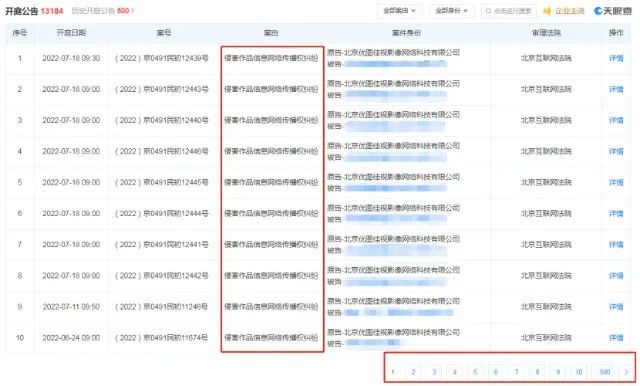Image resolution: width=640 pixels, height=386 pixels.
Task: Click the 天眼查 logo
Action: pos(613,11)
